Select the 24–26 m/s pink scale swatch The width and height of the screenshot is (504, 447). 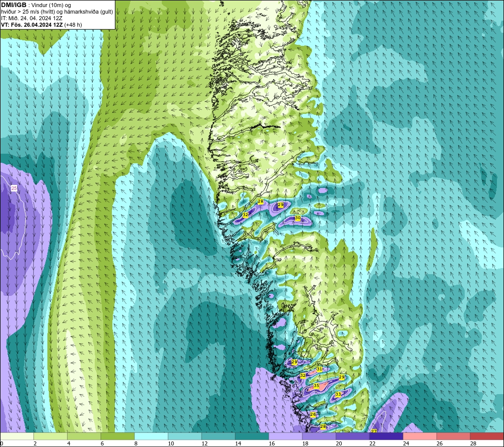tap(420, 436)
